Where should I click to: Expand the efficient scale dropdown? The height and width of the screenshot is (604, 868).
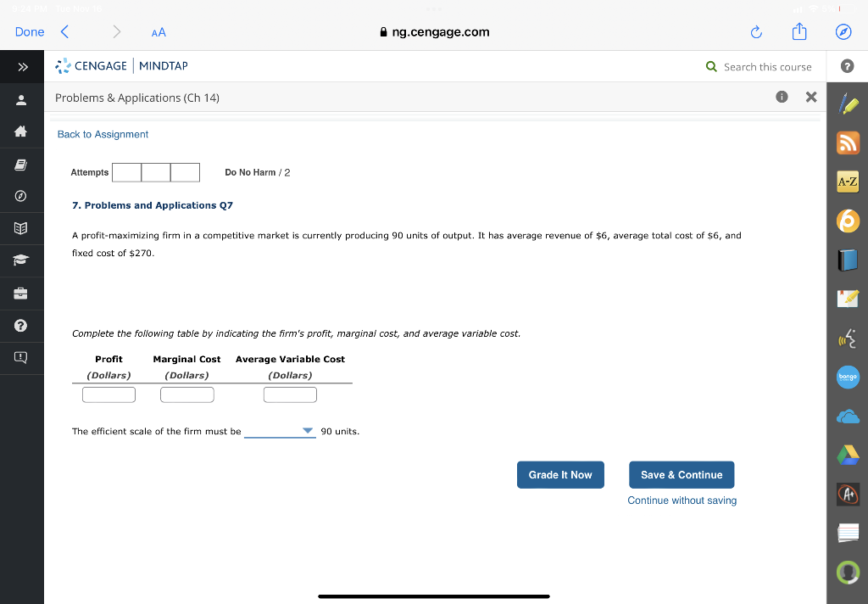coord(307,431)
